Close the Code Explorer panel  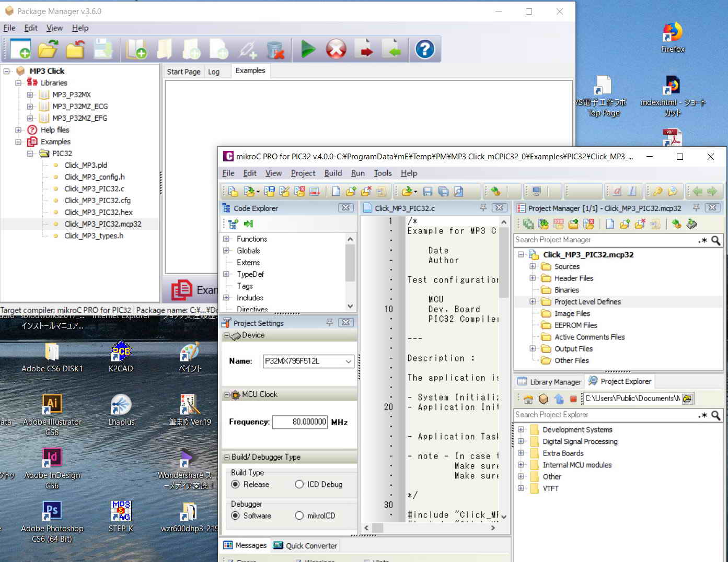[345, 208]
